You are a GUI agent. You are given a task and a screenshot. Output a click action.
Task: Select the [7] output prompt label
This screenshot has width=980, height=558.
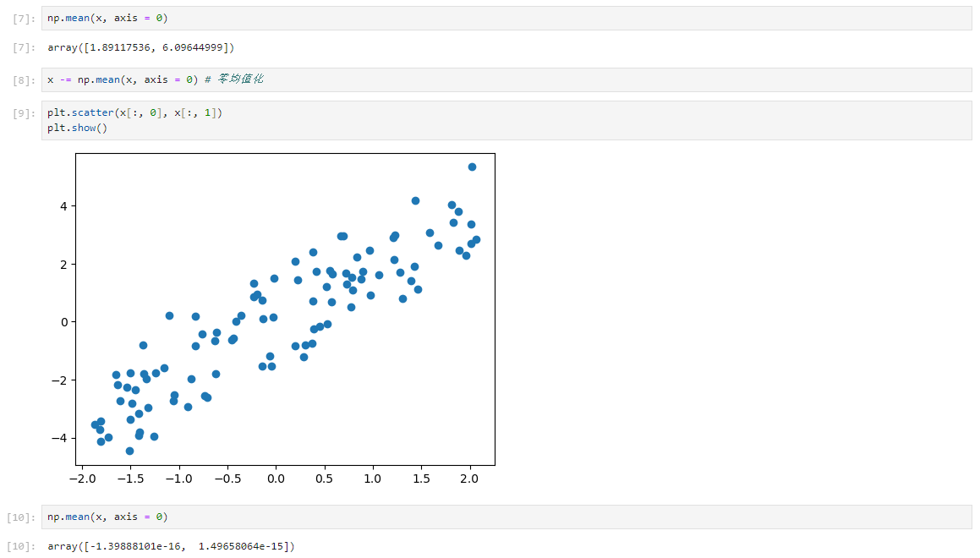pyautogui.click(x=24, y=48)
